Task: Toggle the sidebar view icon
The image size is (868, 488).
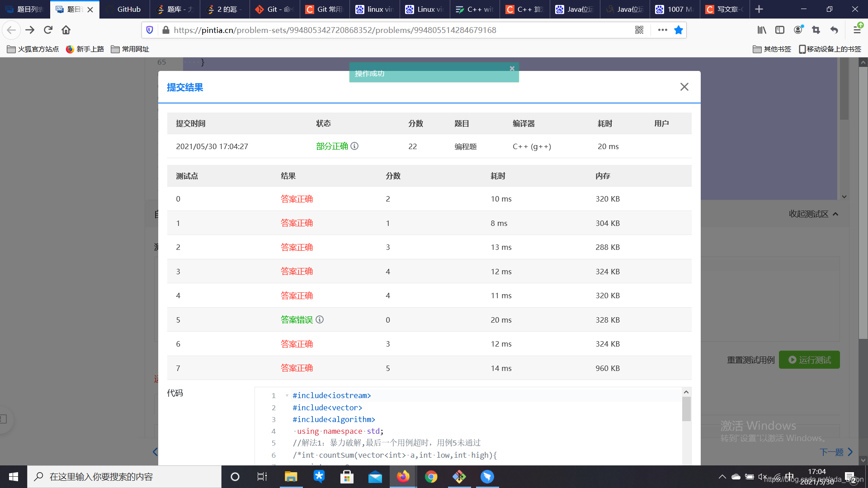Action: coord(779,30)
